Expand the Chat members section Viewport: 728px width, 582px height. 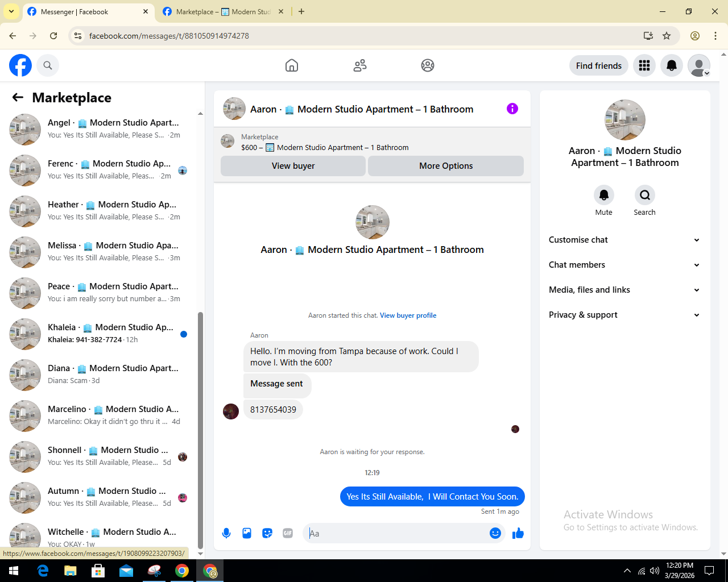pyautogui.click(x=624, y=265)
